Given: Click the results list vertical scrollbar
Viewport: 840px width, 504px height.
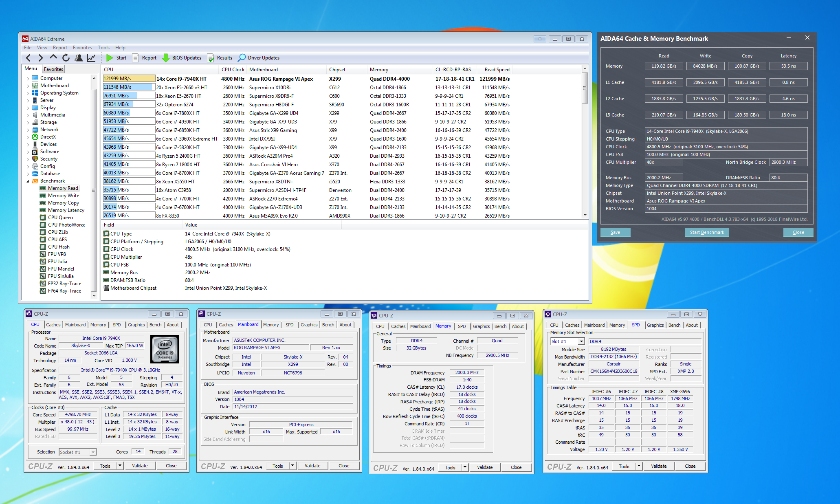Looking at the screenshot, I should pos(585,141).
